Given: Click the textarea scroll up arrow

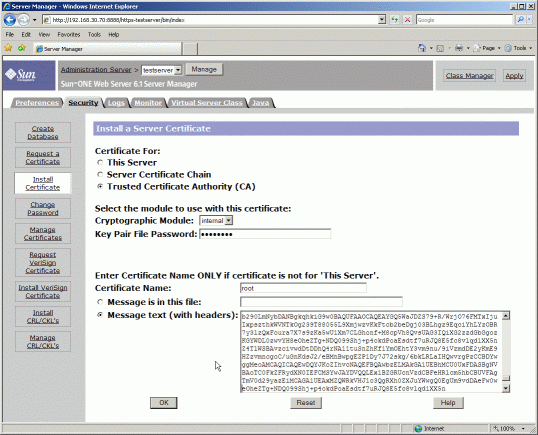Looking at the screenshot, I should 506,316.
